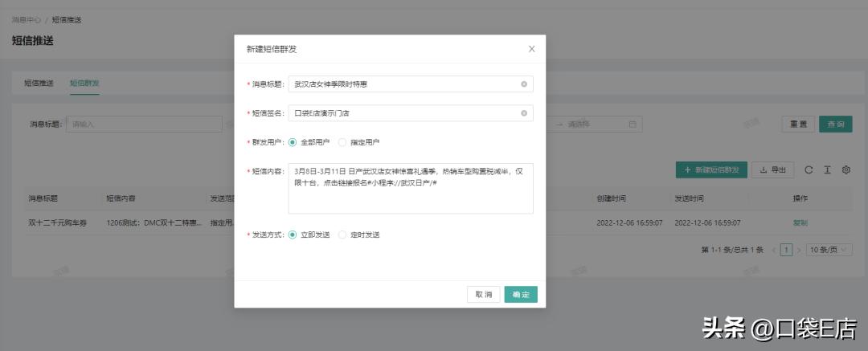Click the refresh icon beside 导出
Image resolution: width=868 pixels, height=351 pixels.
tap(809, 170)
